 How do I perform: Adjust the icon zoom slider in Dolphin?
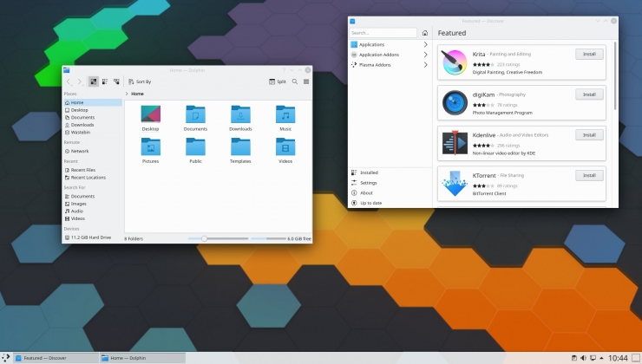[204, 237]
